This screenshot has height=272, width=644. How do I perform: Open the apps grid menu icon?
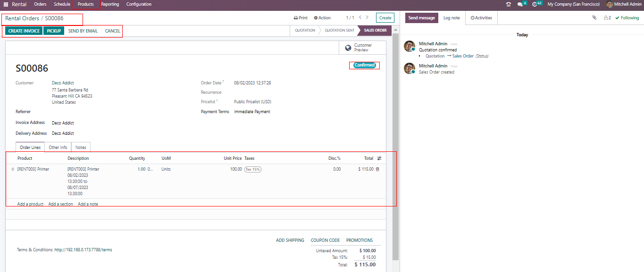6,4
